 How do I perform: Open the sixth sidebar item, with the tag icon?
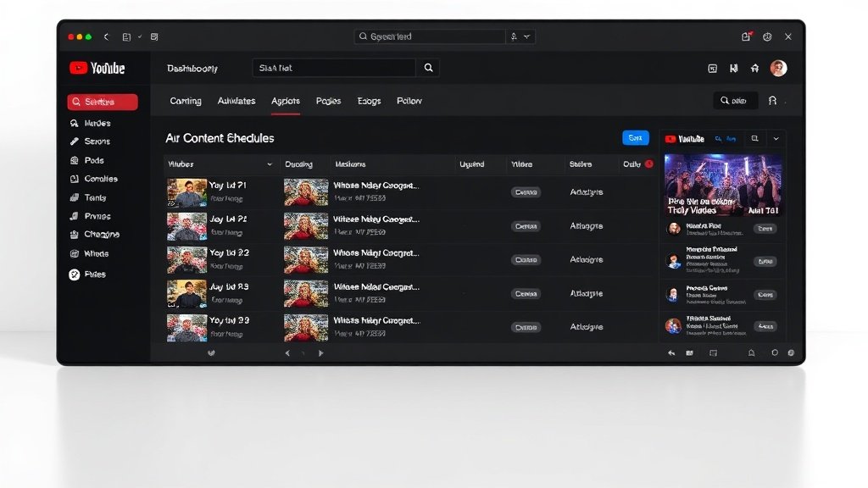click(88, 197)
